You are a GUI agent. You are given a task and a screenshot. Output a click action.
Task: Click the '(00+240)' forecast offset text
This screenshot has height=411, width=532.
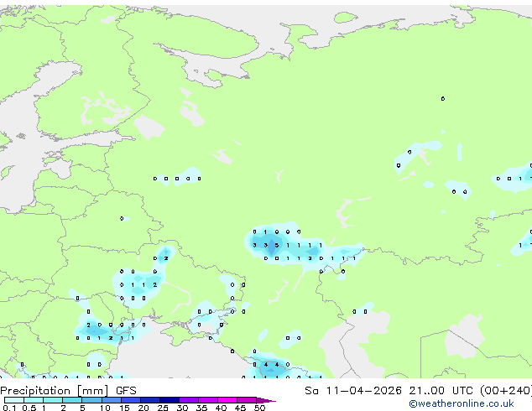coord(505,391)
